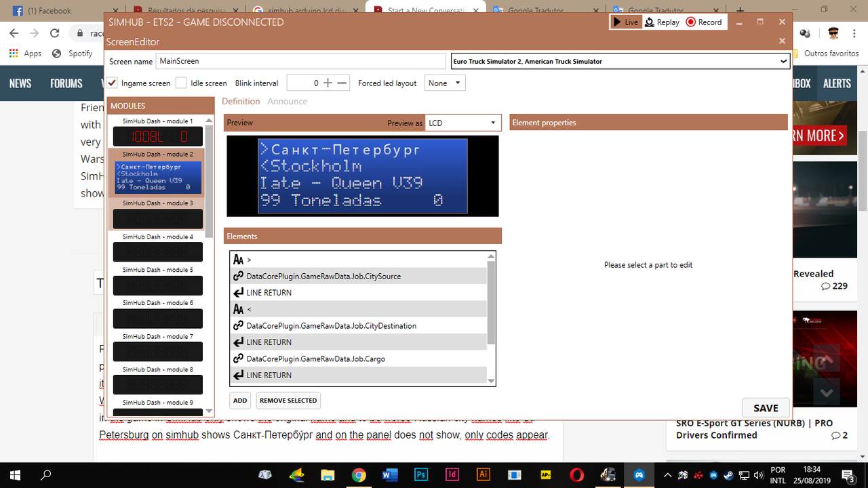Click the LCD preview display
Viewport: 868px width, 488px height.
(x=363, y=176)
